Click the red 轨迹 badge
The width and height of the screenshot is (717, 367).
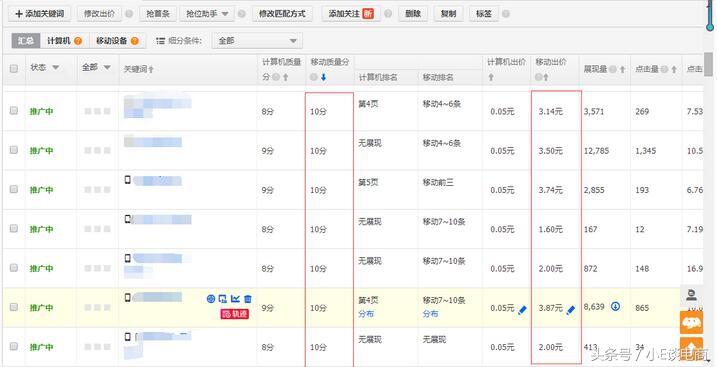coord(235,314)
